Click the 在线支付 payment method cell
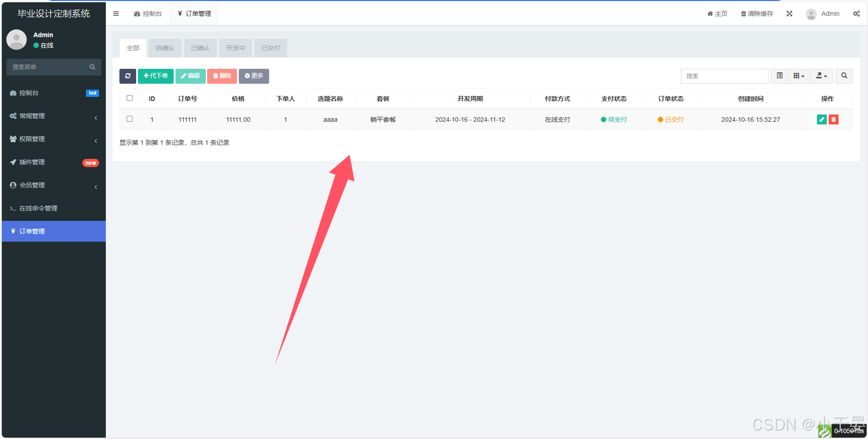868x439 pixels. pos(558,119)
